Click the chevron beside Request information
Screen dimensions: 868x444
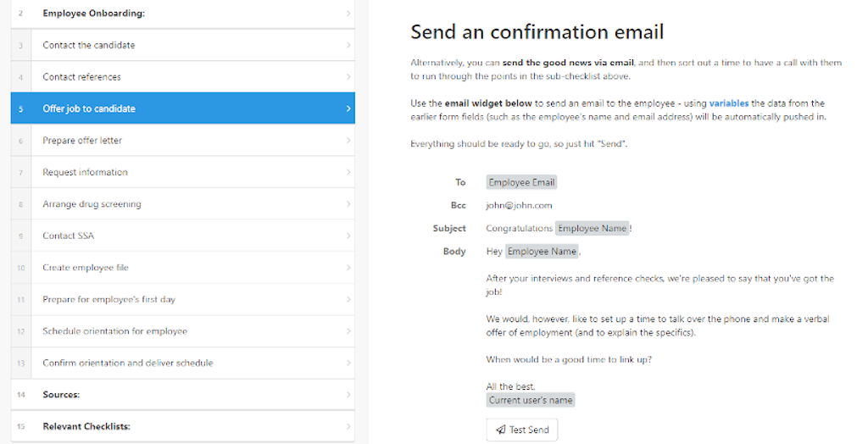(x=348, y=172)
